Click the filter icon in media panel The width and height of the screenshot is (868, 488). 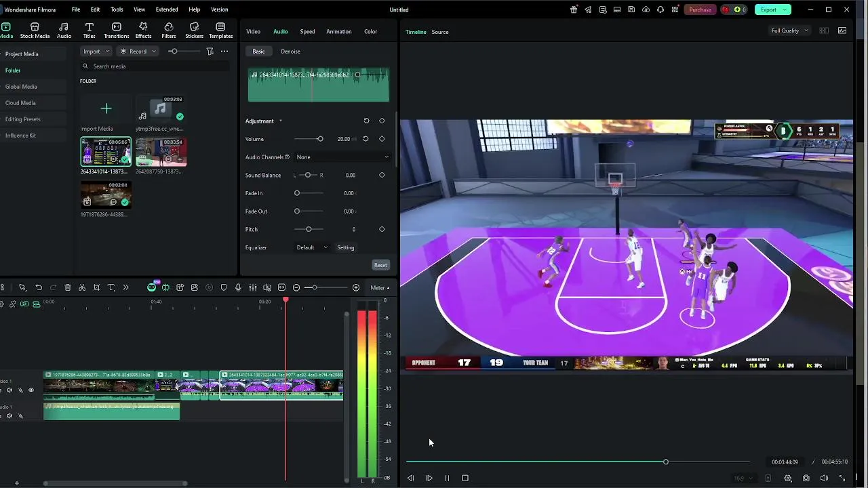(210, 52)
